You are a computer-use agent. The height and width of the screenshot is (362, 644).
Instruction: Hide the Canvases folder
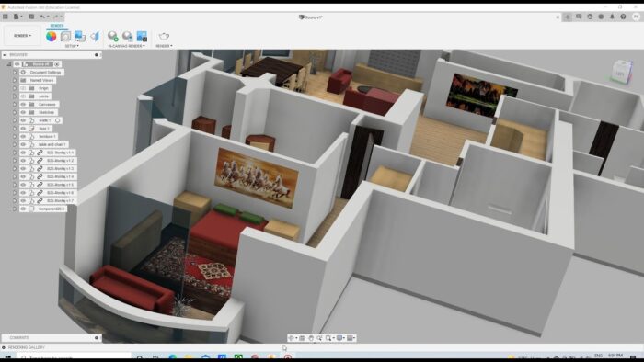tap(23, 104)
